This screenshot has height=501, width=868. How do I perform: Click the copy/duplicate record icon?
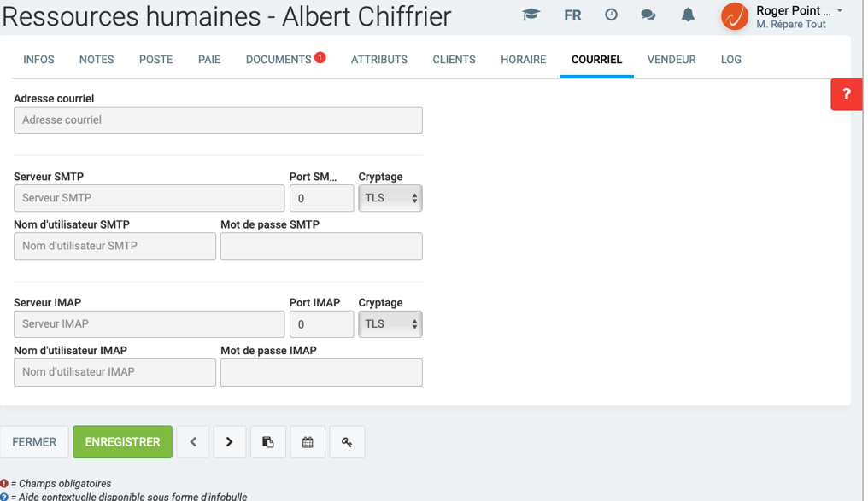(x=267, y=442)
